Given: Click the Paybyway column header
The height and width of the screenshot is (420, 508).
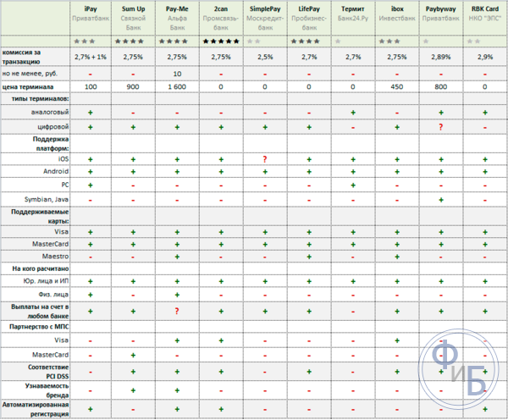Looking at the screenshot, I should coord(440,8).
